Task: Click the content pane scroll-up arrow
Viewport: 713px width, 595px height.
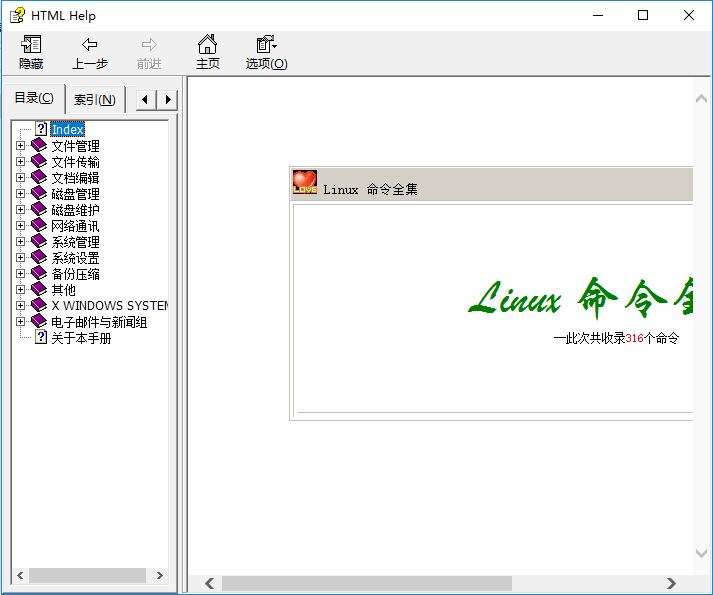Action: pyautogui.click(x=701, y=98)
